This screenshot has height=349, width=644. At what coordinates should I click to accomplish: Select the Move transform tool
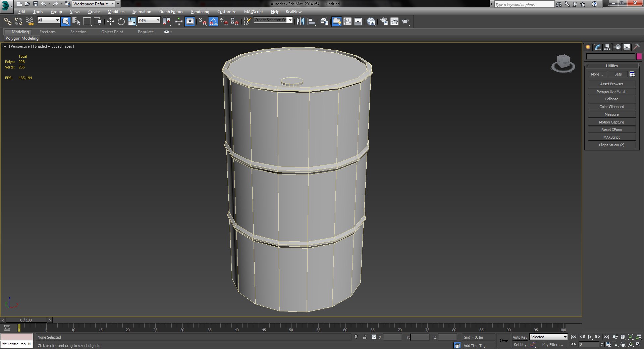coord(110,22)
